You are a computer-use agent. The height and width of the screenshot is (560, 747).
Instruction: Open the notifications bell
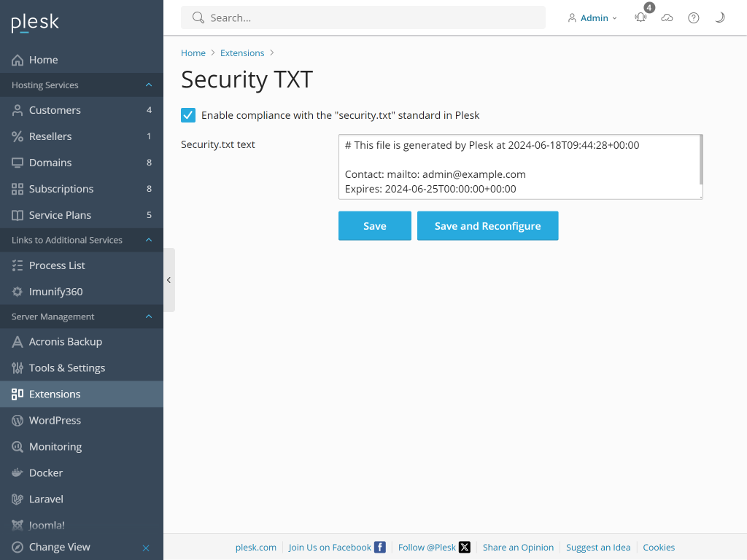point(640,17)
